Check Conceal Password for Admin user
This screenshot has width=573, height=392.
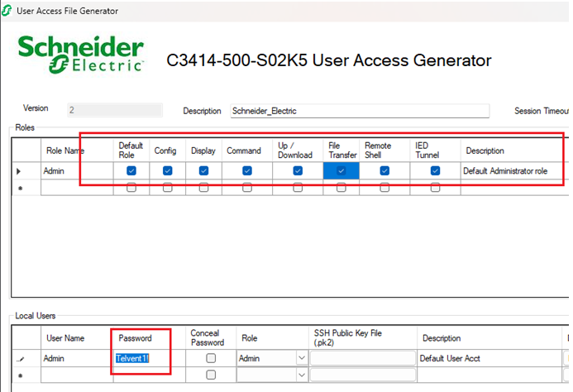click(211, 358)
